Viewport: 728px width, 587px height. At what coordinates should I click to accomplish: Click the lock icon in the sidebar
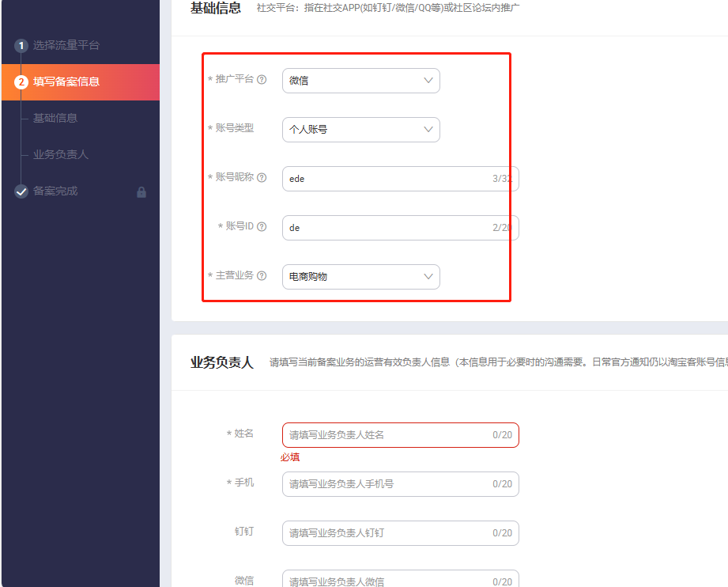point(141,192)
